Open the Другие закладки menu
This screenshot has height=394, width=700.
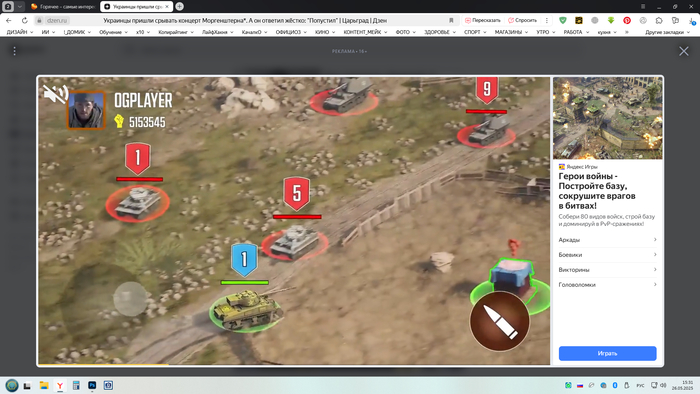point(667,32)
